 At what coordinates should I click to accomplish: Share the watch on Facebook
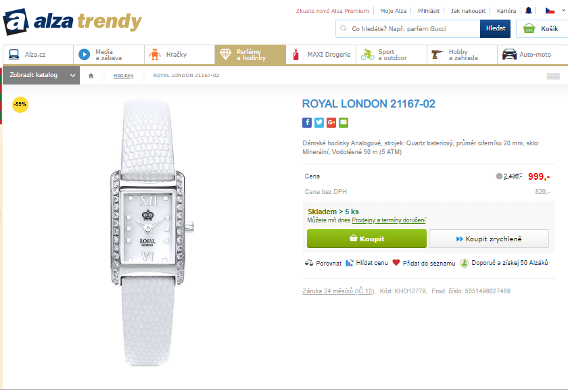click(307, 122)
